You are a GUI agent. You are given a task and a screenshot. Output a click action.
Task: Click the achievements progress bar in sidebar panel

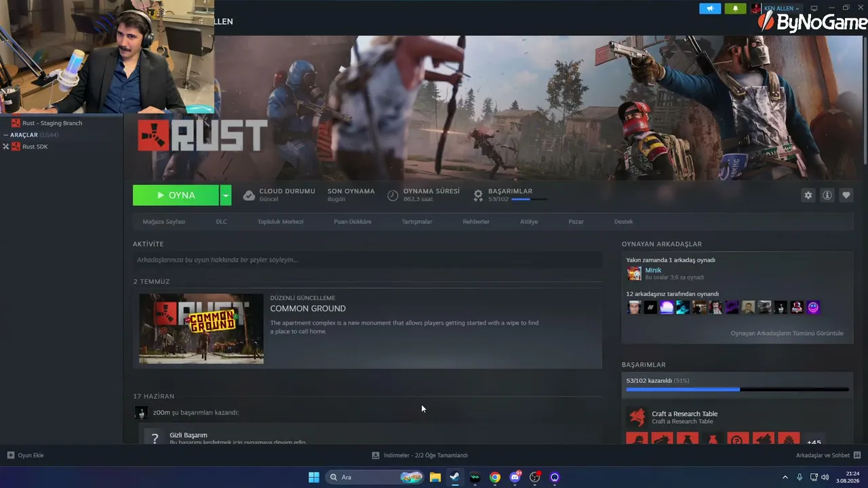[737, 390]
